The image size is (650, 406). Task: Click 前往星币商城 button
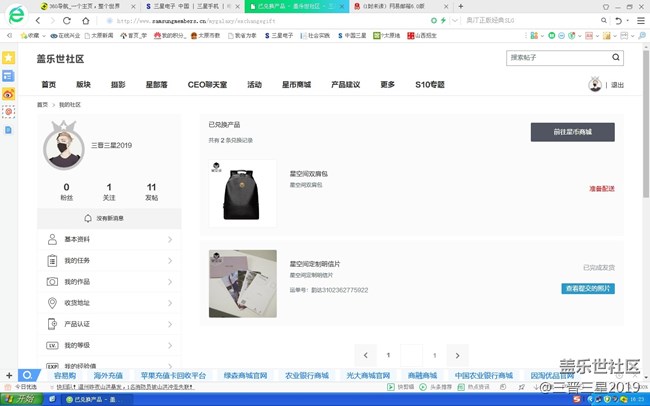[572, 132]
